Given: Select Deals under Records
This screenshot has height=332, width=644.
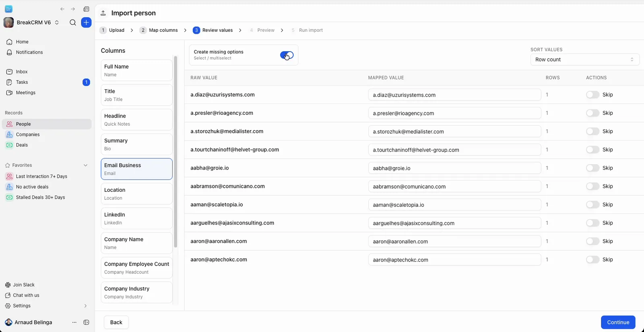Looking at the screenshot, I should tap(47, 145).
